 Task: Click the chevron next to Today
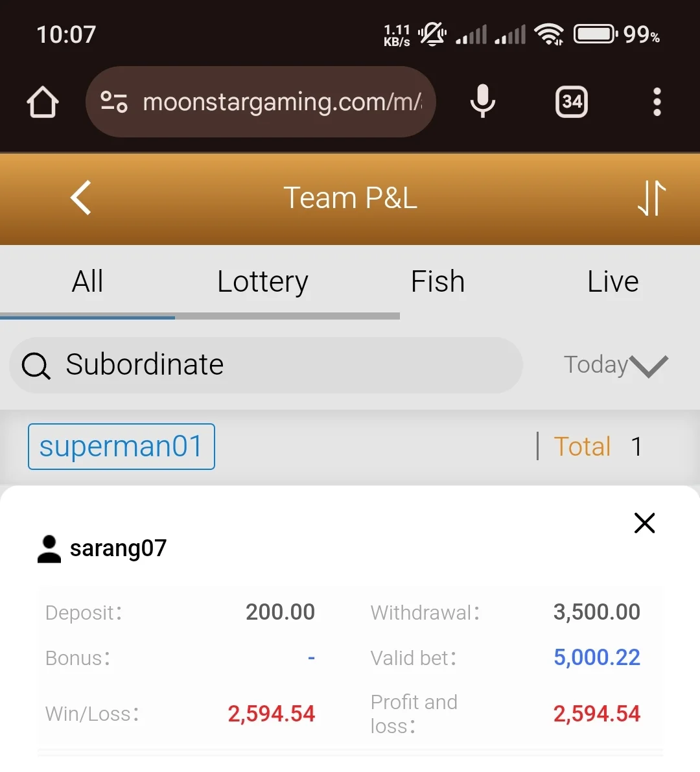tap(649, 366)
